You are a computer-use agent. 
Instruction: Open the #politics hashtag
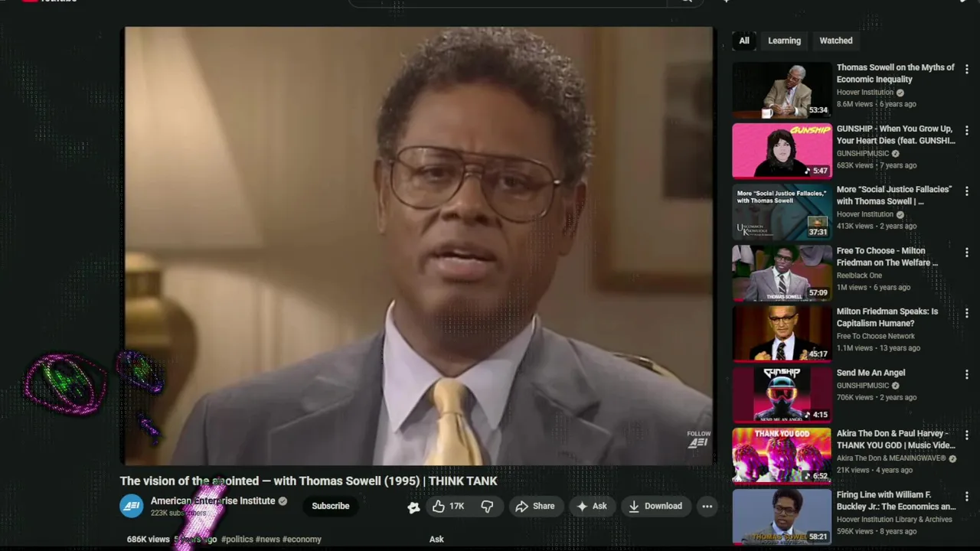coord(237,539)
